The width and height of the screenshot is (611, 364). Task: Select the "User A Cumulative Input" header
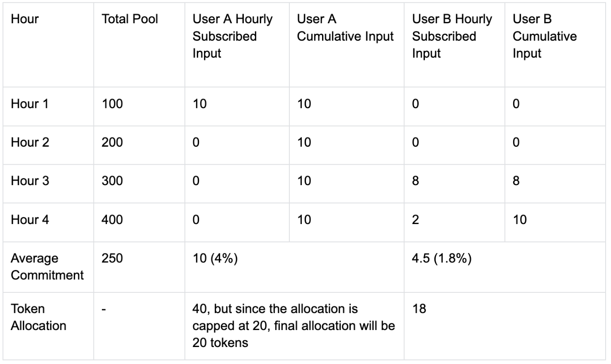pos(345,28)
